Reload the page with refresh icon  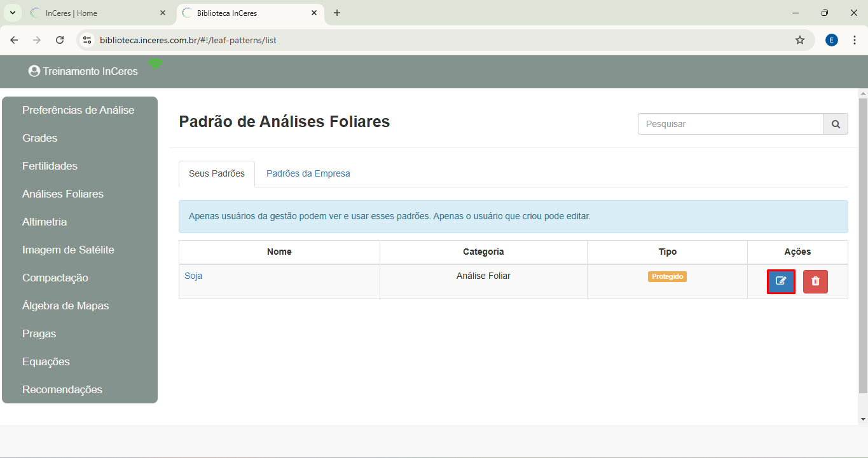click(60, 40)
